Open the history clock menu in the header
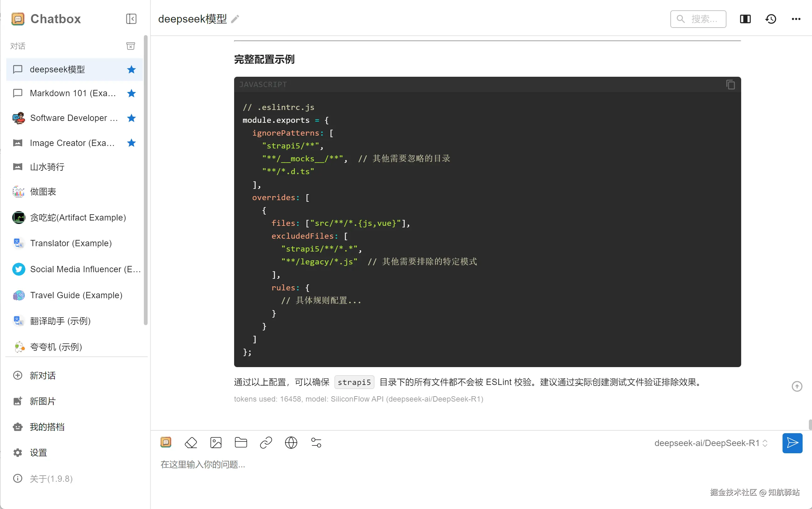This screenshot has width=812, height=509. coord(771,19)
